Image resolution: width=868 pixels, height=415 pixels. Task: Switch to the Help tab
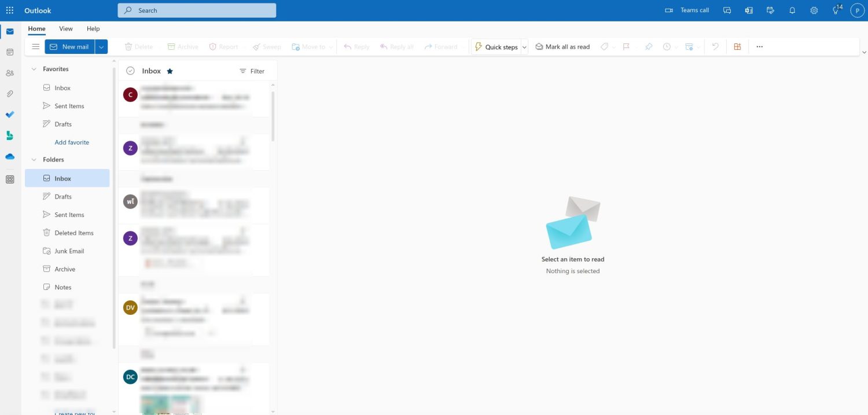pos(93,28)
